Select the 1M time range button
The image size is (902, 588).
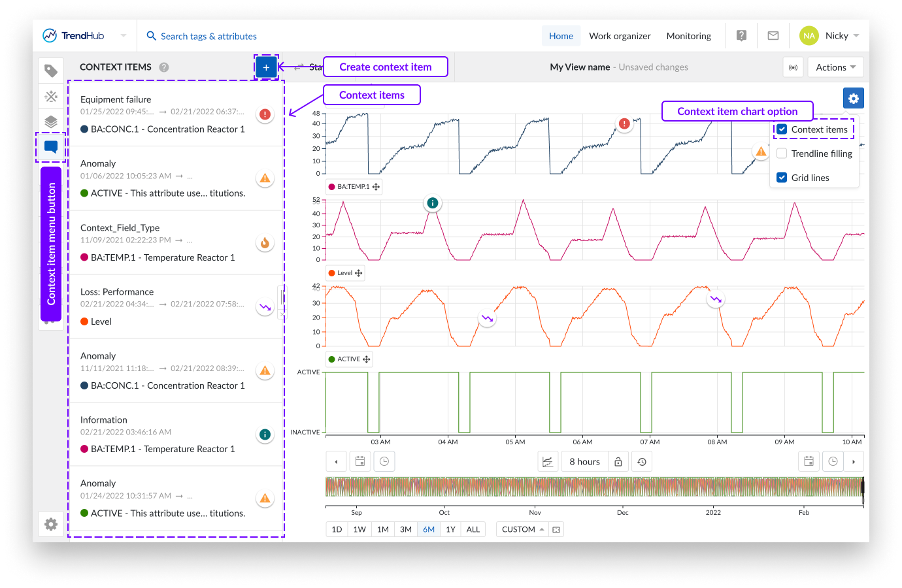(x=383, y=529)
